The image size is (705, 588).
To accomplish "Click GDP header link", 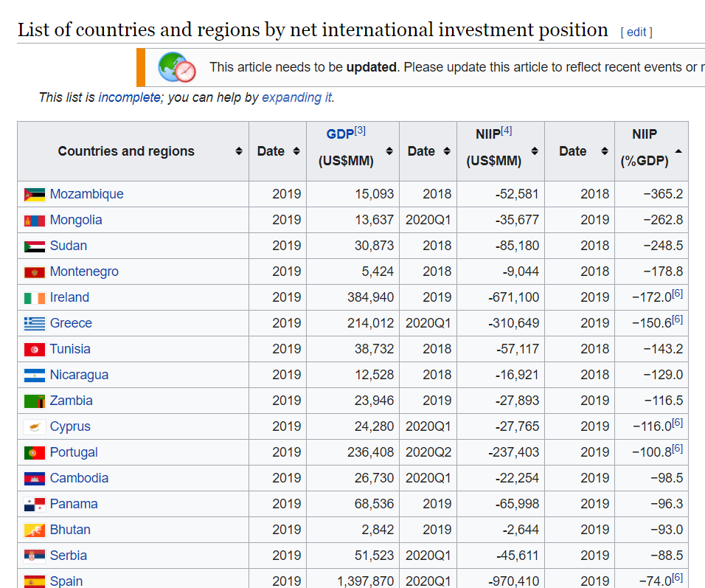I will [340, 134].
